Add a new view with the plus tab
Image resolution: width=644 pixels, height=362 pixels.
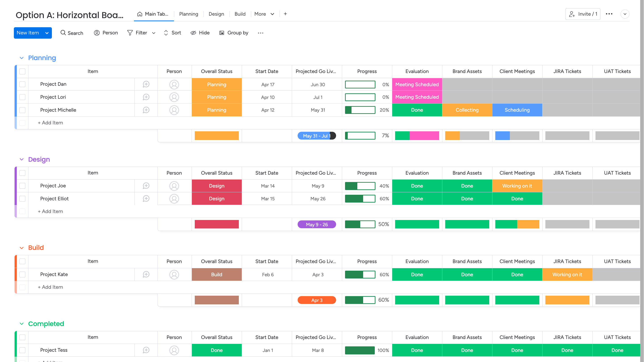[285, 14]
